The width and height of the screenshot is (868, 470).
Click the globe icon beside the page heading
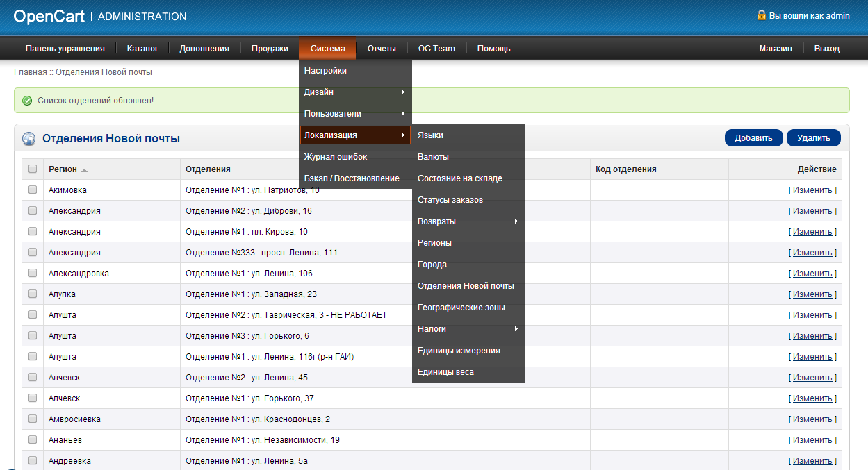click(x=29, y=139)
